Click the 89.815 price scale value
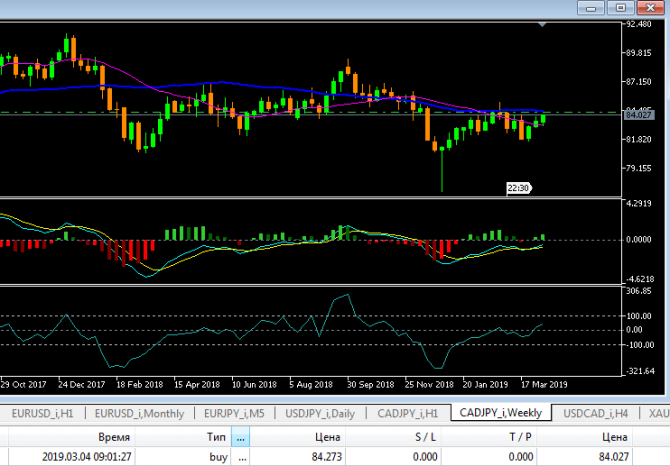The image size is (670, 466). pyautogui.click(x=638, y=53)
